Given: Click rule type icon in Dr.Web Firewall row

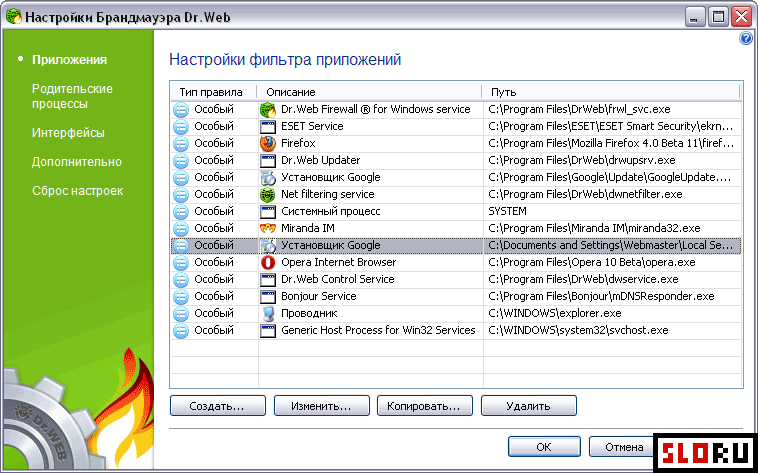Looking at the screenshot, I should click(180, 109).
